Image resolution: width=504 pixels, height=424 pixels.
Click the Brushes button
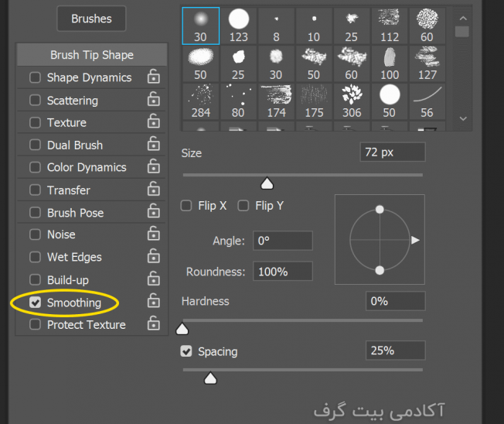pos(92,19)
